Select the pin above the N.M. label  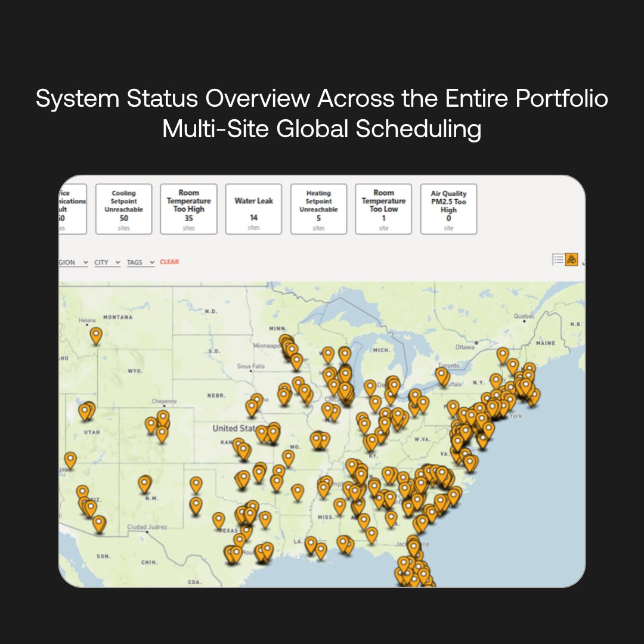point(144,484)
